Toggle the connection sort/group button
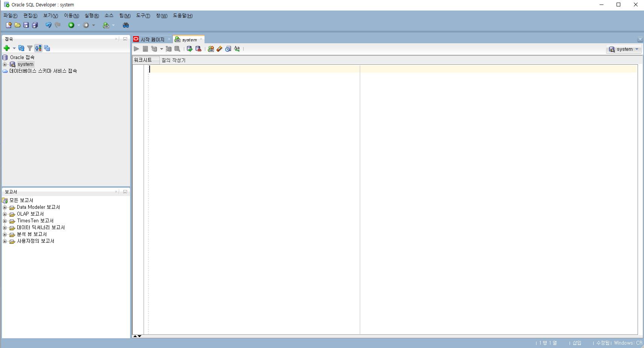Viewport: 644px width, 348px height. (38, 48)
